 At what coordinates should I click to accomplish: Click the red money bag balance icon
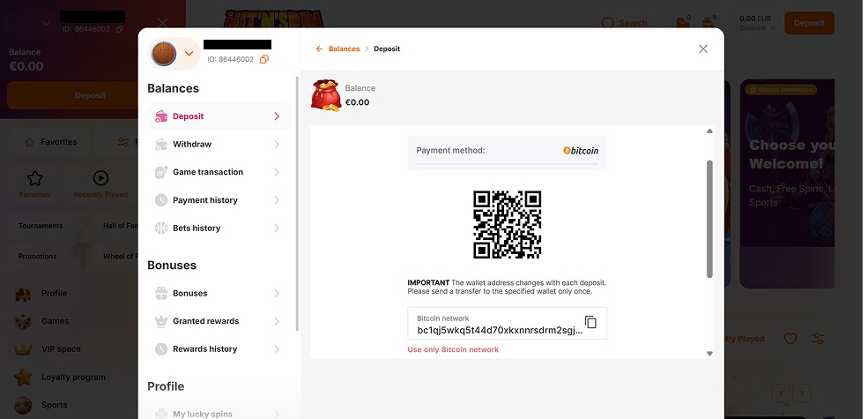[326, 95]
